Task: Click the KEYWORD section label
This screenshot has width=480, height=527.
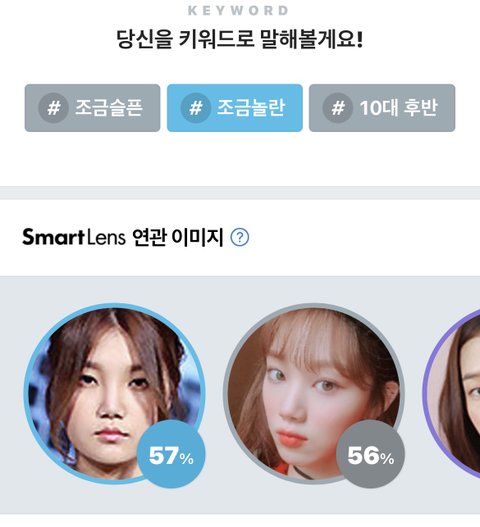Action: 238,10
